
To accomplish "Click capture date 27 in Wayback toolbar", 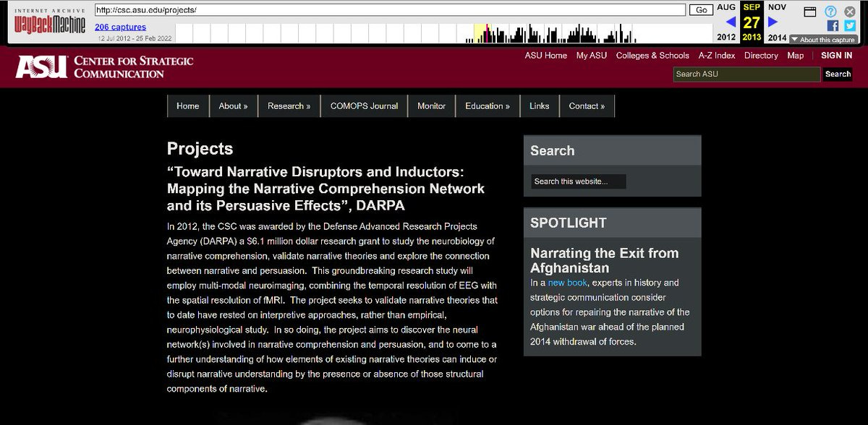I will tap(752, 22).
